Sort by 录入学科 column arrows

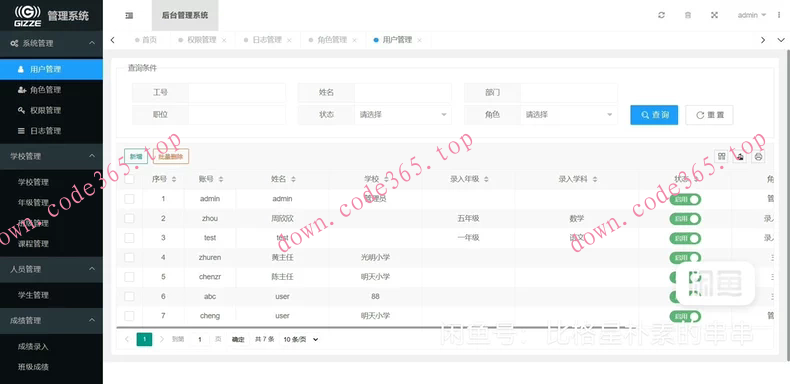[595, 179]
